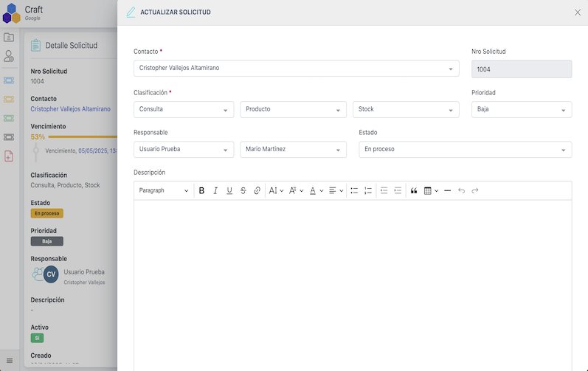Decrease indent in the editor
The width and height of the screenshot is (588, 371).
click(384, 191)
